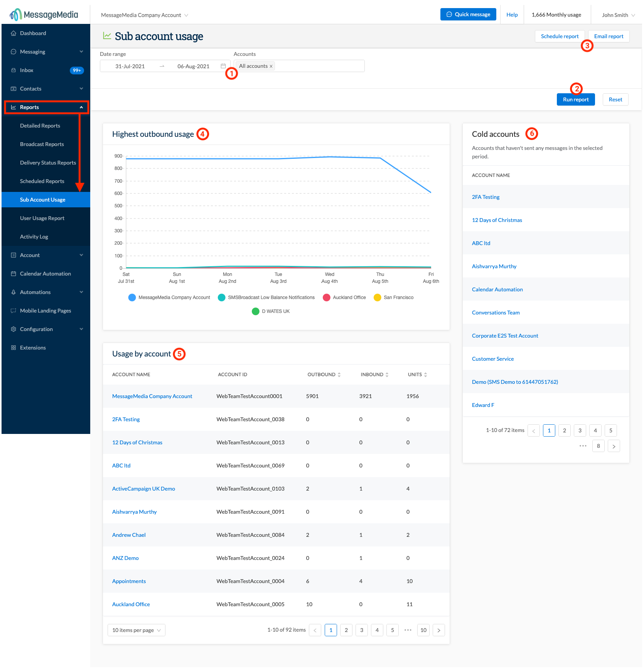The width and height of the screenshot is (644, 669).
Task: Remove the All accounts filter tag
Action: click(271, 66)
